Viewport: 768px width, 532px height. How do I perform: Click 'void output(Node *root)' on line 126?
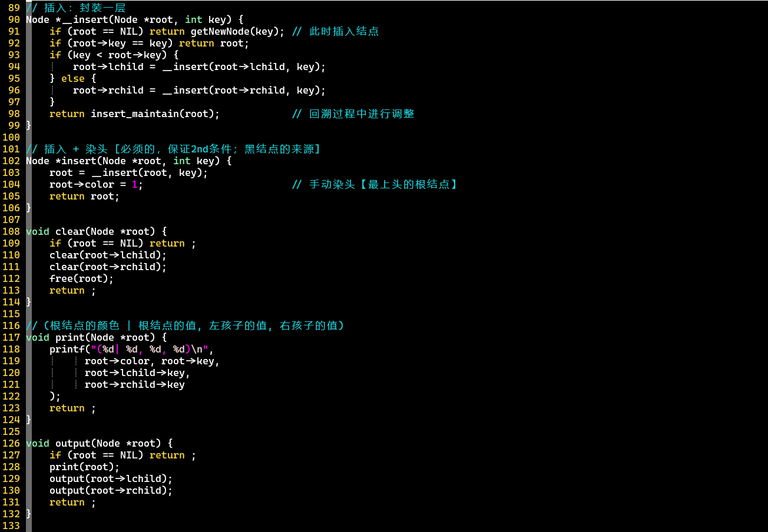click(x=94, y=443)
